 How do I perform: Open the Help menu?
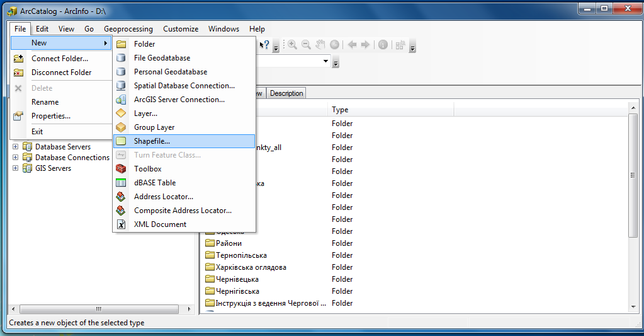(257, 29)
